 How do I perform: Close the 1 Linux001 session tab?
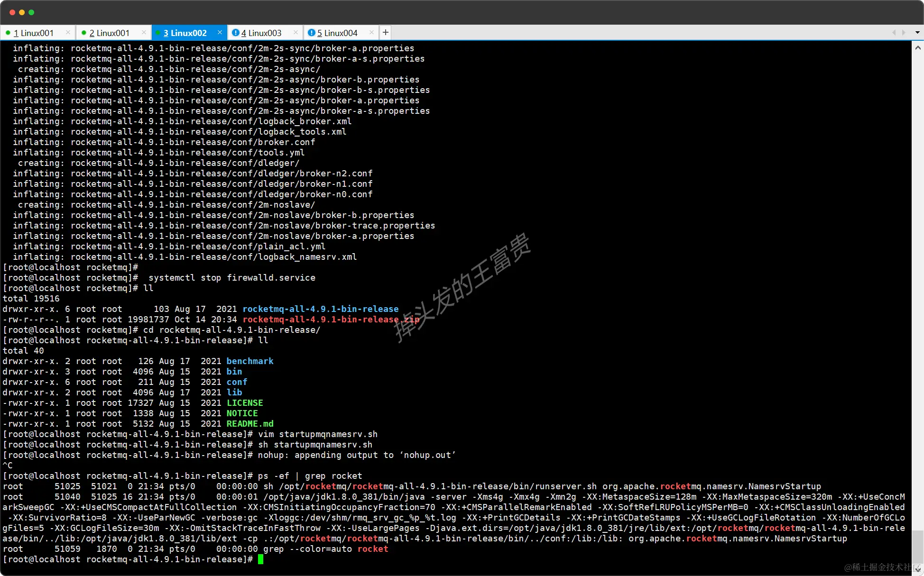(x=68, y=33)
